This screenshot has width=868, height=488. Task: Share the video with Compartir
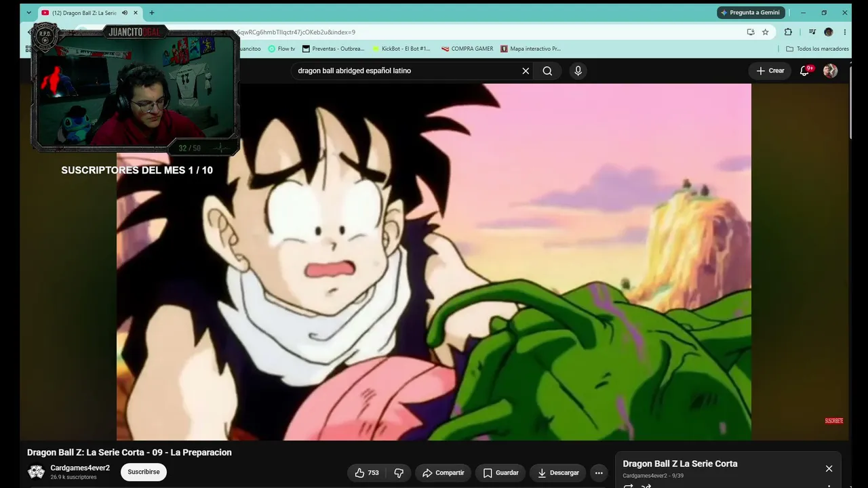coord(443,472)
